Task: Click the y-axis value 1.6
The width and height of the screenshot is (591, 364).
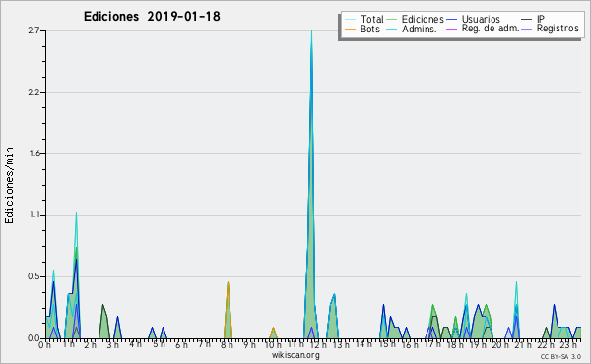Action: [x=33, y=153]
